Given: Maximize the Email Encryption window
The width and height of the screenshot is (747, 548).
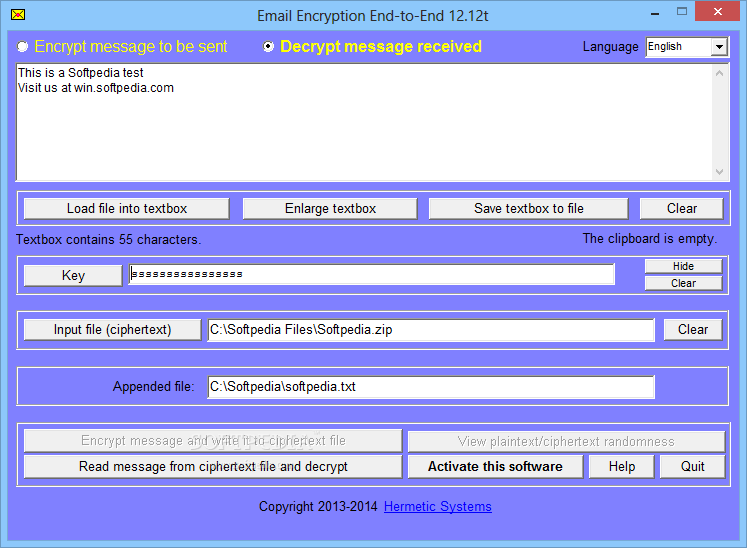Looking at the screenshot, I should click(x=682, y=12).
